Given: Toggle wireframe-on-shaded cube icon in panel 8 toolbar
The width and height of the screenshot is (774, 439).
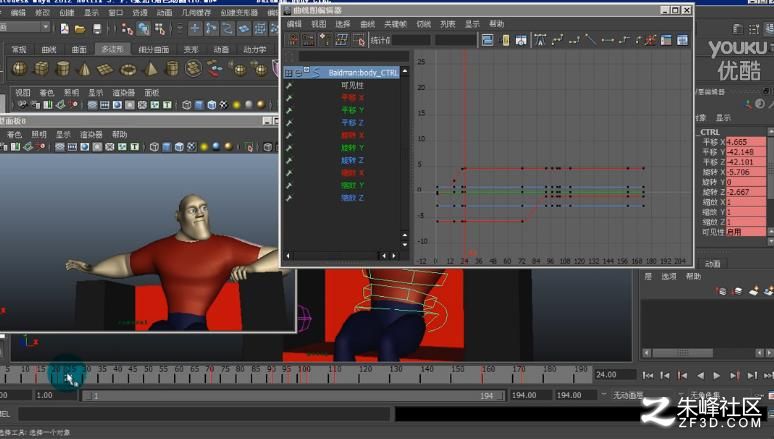Looking at the screenshot, I should (x=179, y=147).
